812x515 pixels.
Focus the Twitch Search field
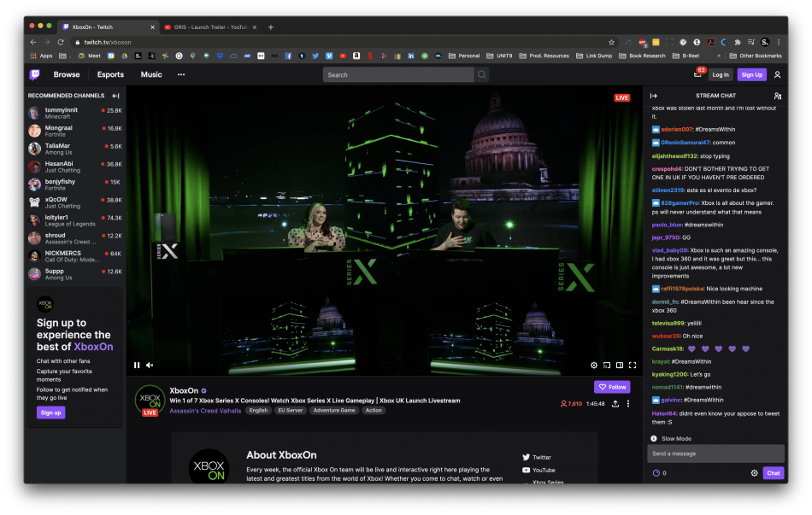tap(398, 74)
